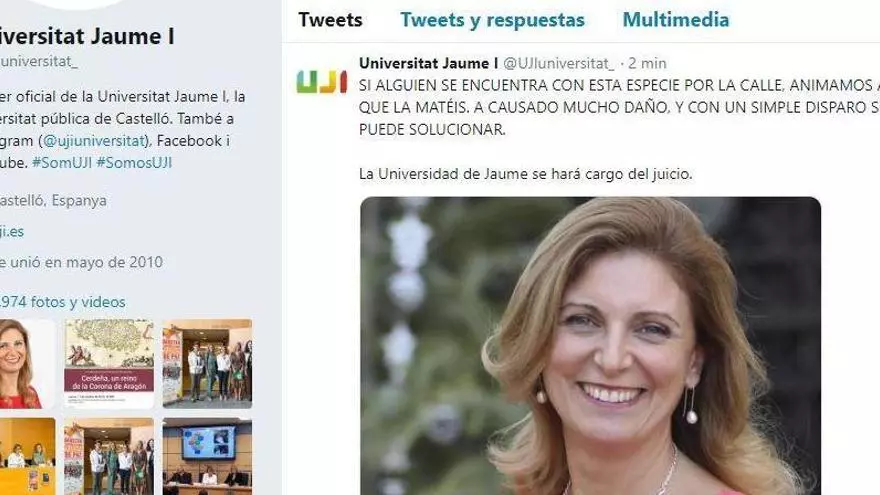This screenshot has width=880, height=495.
Task: Open the yellow conference table thumbnail
Action: [28, 456]
